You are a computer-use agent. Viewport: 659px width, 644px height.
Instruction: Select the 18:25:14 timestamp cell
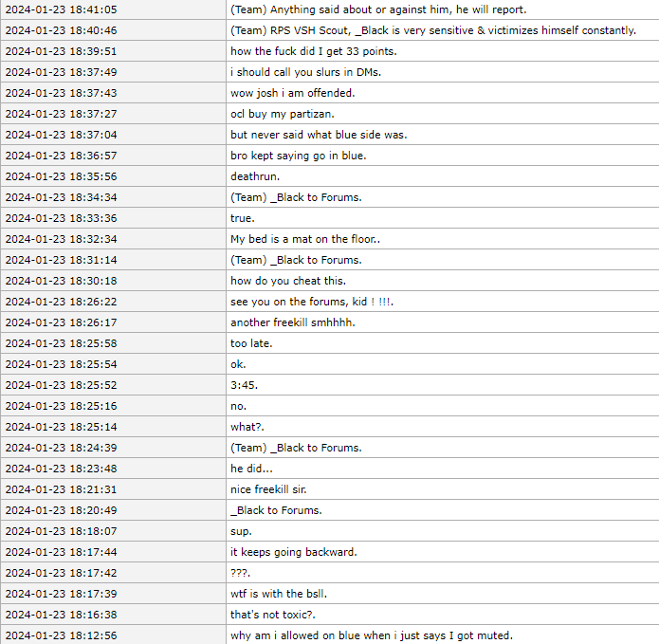coord(62,427)
